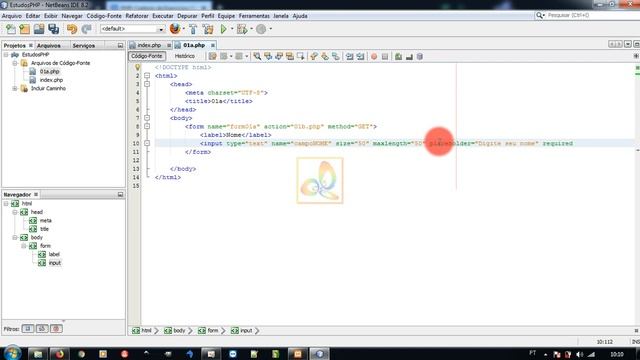Click the Clean and Build icon
This screenshot has width=640, height=360.
(208, 29)
